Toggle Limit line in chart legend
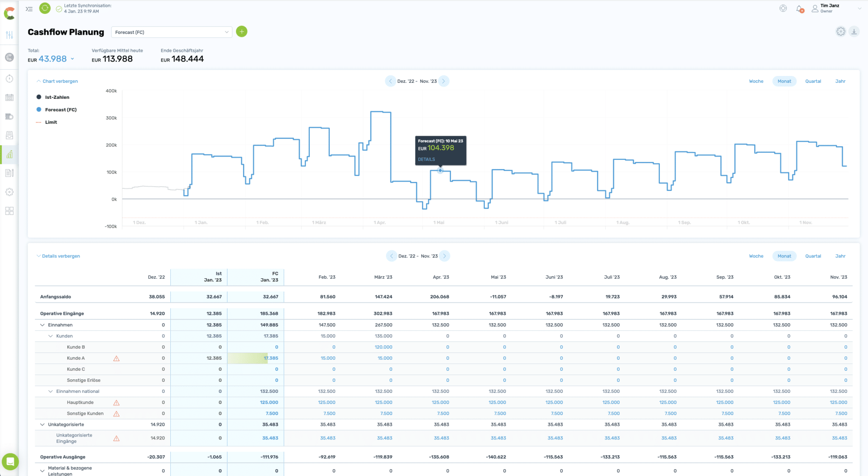This screenshot has height=476, width=868. (51, 122)
